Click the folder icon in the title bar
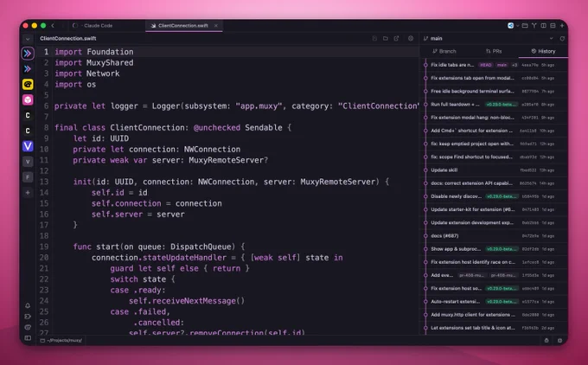 (525, 25)
